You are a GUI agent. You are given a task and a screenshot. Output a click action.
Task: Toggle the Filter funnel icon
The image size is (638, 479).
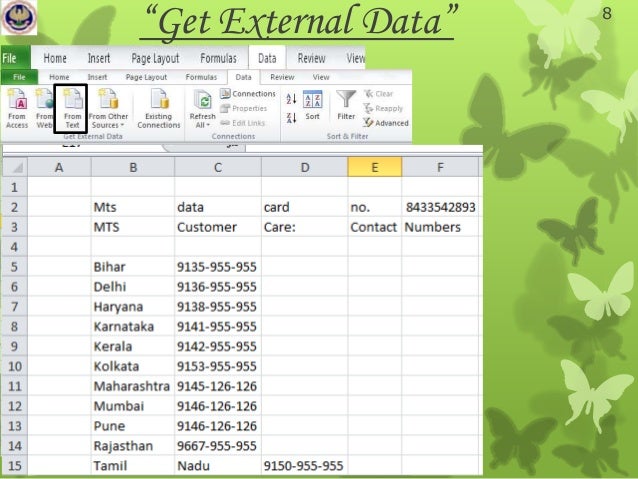click(x=346, y=105)
